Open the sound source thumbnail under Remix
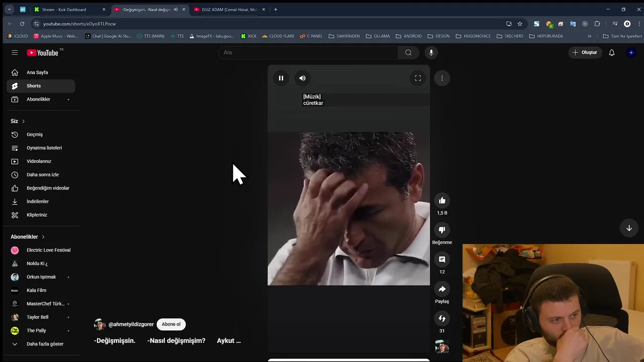This screenshot has height=362, width=644. coord(442,347)
